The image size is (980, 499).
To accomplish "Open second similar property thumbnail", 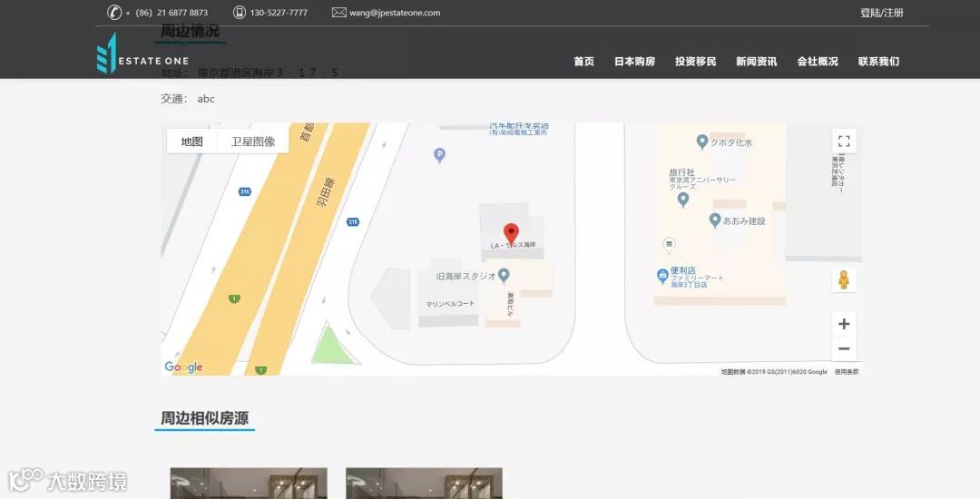I will pos(424,484).
